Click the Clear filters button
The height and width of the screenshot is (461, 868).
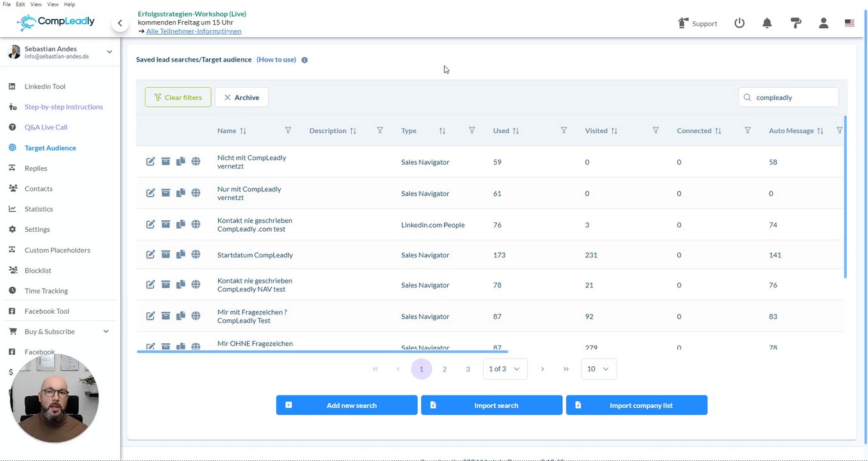[x=178, y=97]
